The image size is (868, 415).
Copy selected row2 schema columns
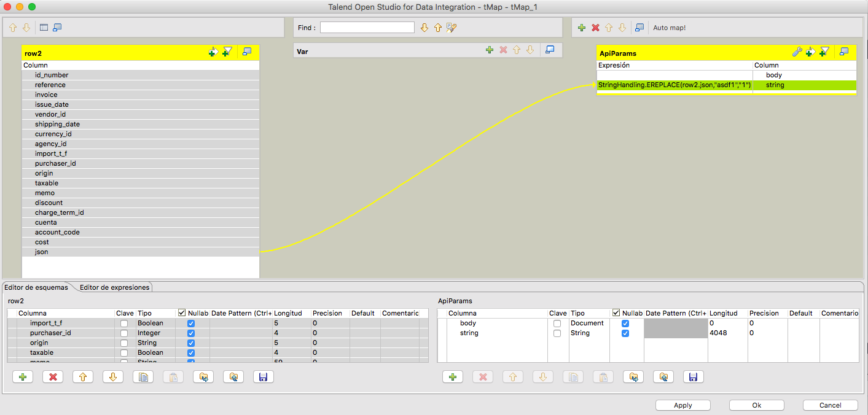[143, 377]
